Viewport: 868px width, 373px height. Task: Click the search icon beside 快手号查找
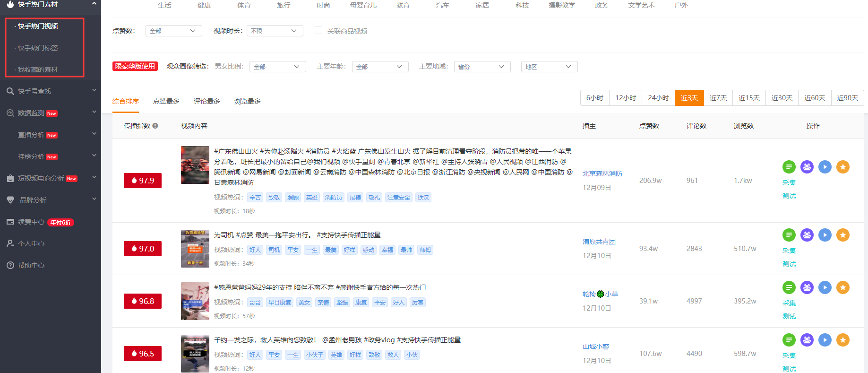pos(10,91)
